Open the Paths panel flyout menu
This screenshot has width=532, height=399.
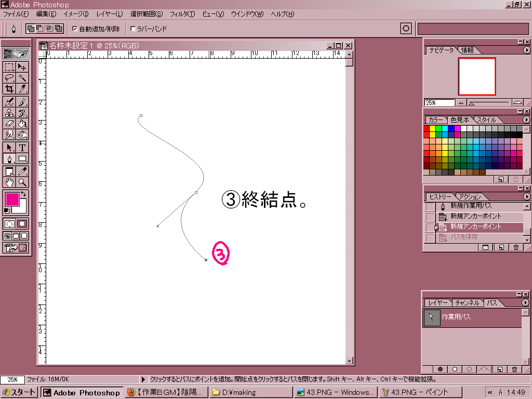526,302
